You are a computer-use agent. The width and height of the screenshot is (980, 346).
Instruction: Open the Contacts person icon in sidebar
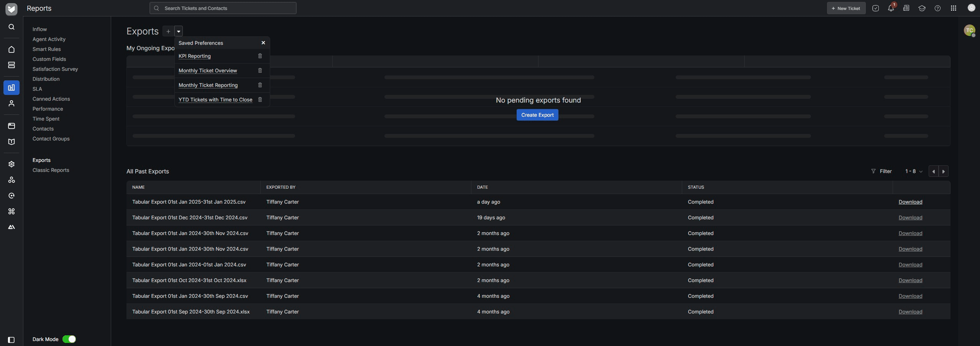tap(11, 103)
